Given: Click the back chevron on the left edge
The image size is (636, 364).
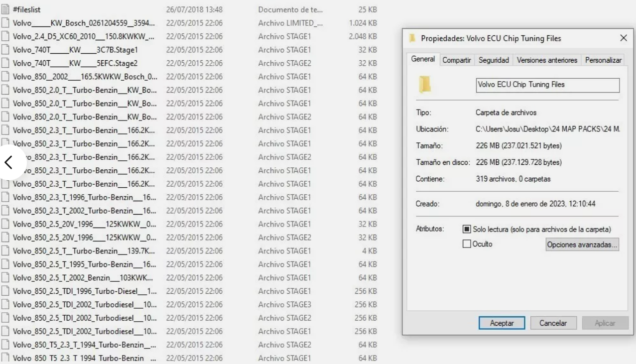Looking at the screenshot, I should click(9, 163).
